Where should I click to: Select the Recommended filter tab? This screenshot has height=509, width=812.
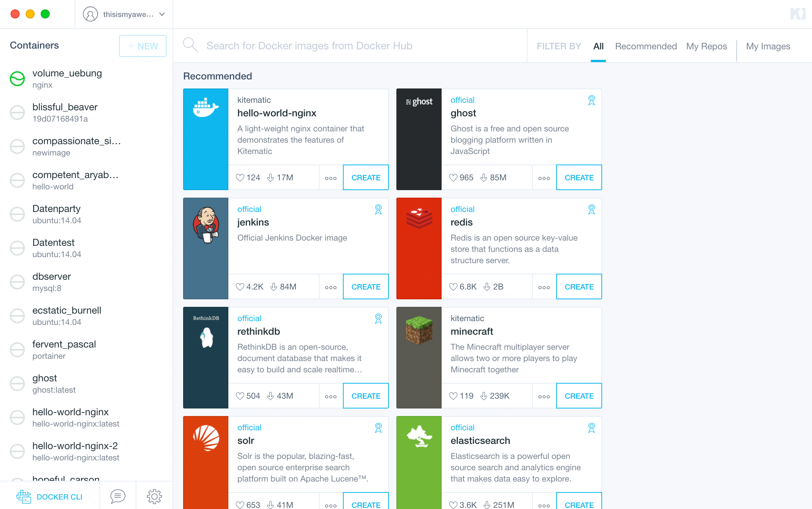tap(645, 46)
